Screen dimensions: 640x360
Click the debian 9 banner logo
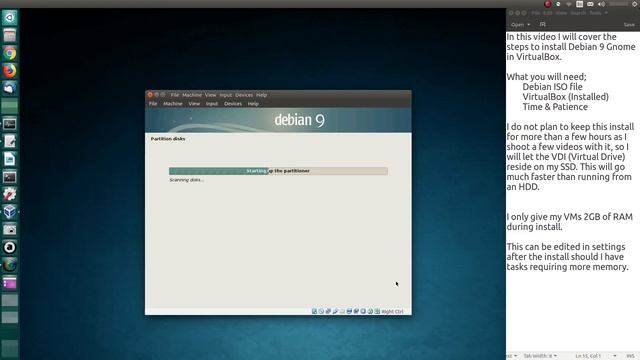click(300, 120)
